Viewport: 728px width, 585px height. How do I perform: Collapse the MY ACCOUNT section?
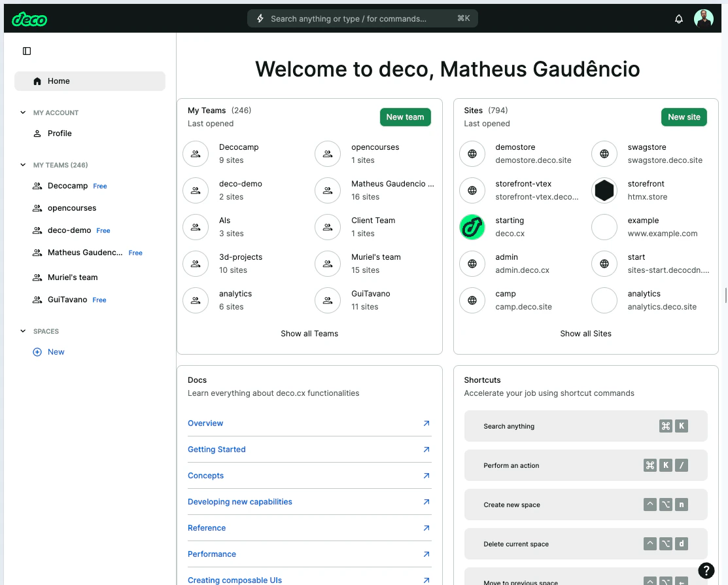point(23,113)
